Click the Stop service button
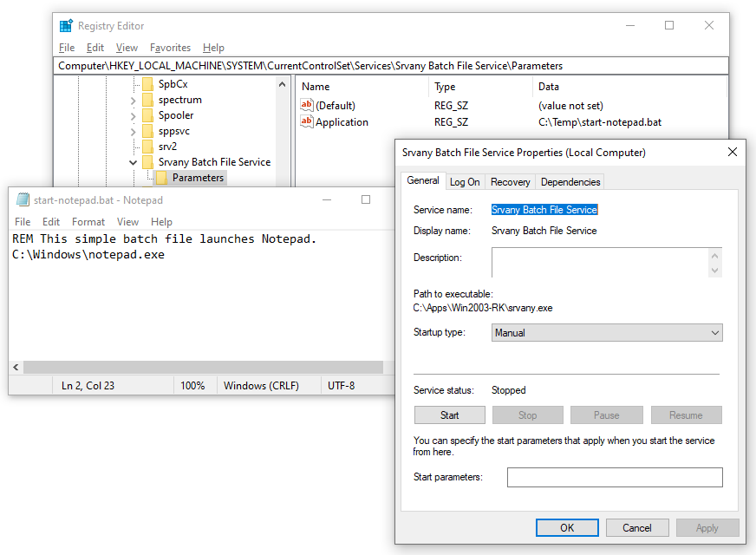The image size is (756, 555). (x=527, y=415)
